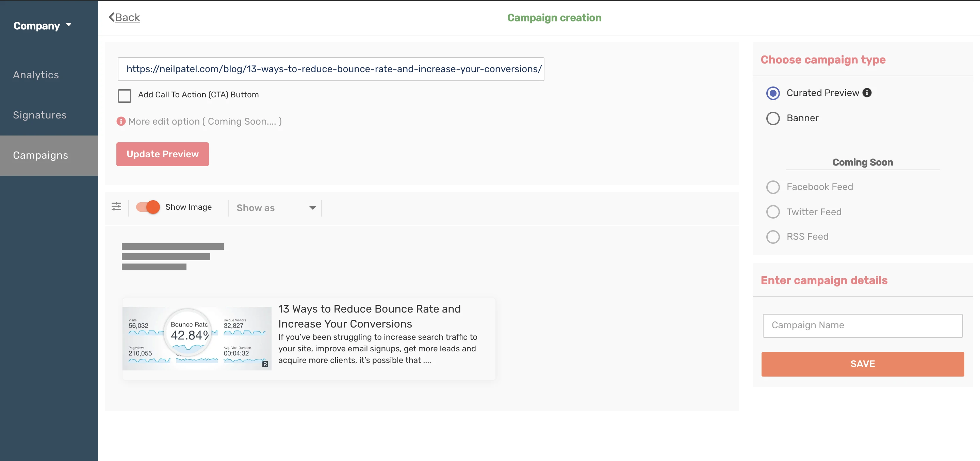Choose the Facebook Feed option

tap(773, 187)
